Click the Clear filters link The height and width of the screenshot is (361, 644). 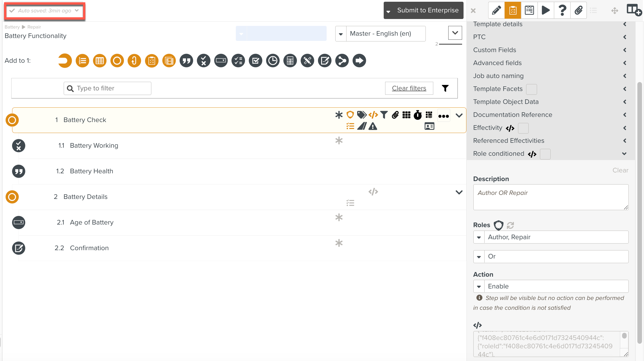(409, 88)
